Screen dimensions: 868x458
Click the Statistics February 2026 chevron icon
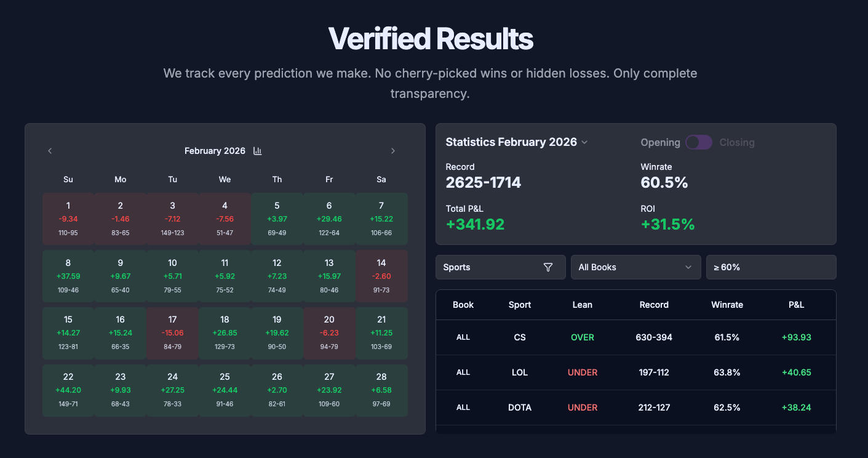click(x=584, y=142)
